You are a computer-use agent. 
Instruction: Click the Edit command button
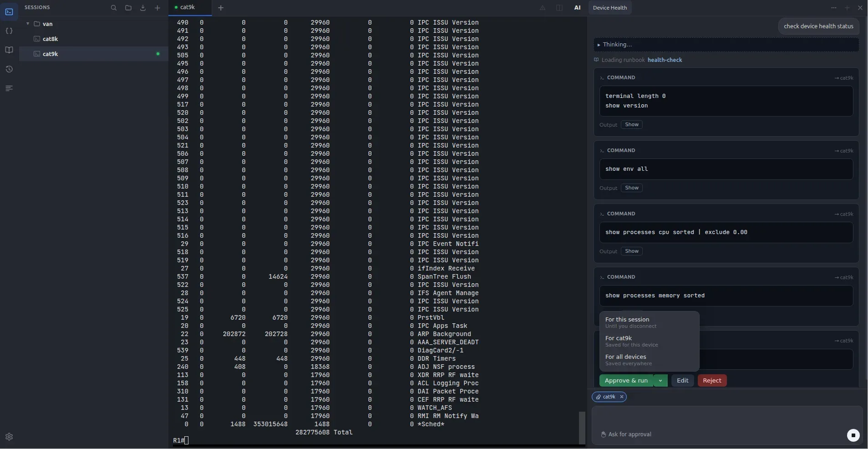683,381
